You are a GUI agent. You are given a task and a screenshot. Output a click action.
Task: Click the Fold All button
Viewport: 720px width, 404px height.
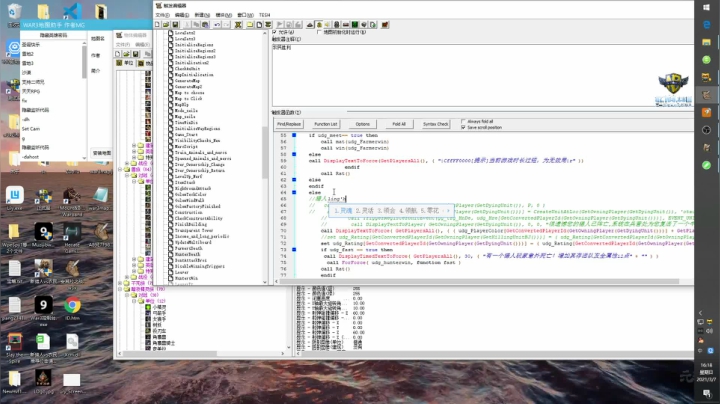[x=399, y=124]
